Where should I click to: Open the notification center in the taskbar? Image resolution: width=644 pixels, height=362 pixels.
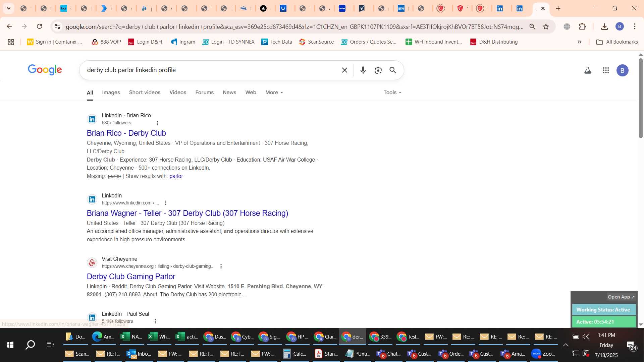[631, 345]
